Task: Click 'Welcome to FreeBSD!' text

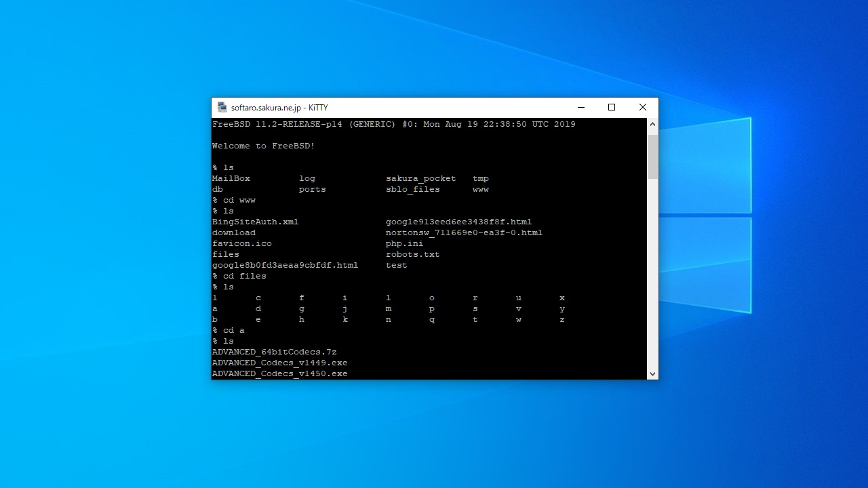Action: (263, 146)
